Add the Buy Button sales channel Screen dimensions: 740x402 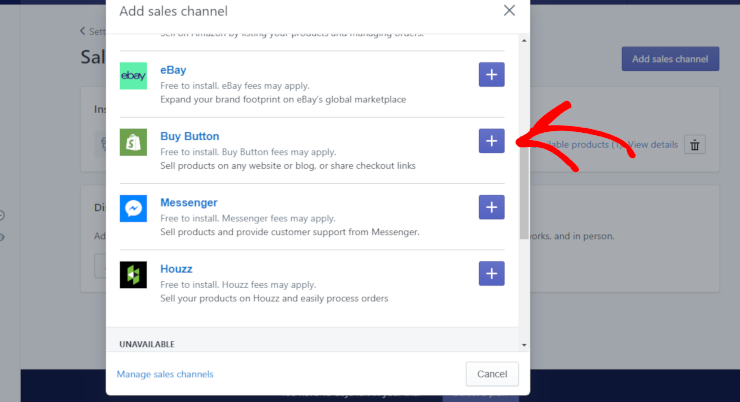(x=491, y=141)
